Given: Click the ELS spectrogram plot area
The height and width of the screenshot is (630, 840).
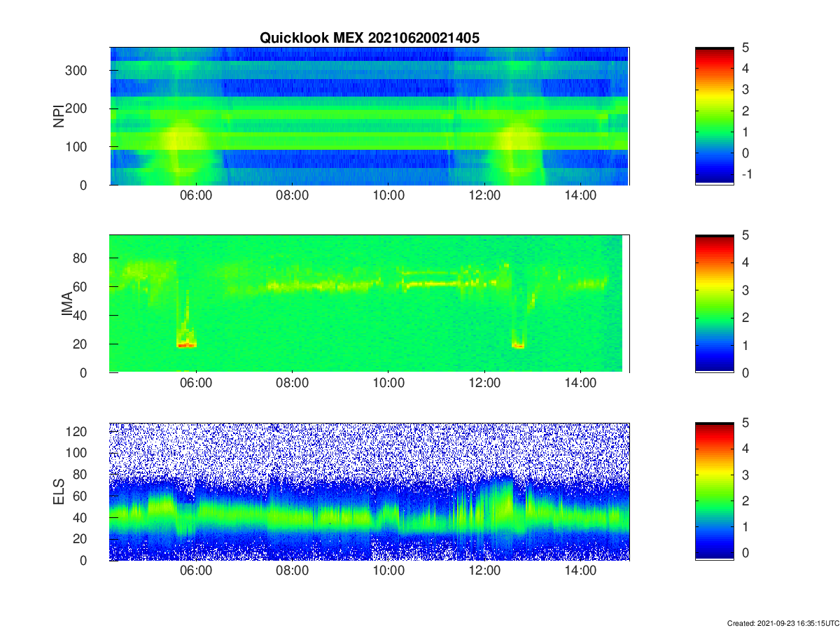Looking at the screenshot, I should point(370,491).
